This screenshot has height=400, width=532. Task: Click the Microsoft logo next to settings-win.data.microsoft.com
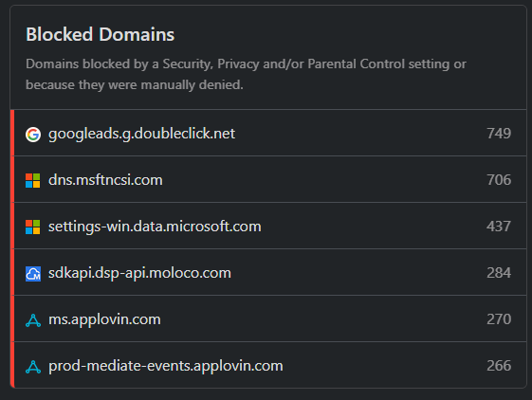coord(33,227)
